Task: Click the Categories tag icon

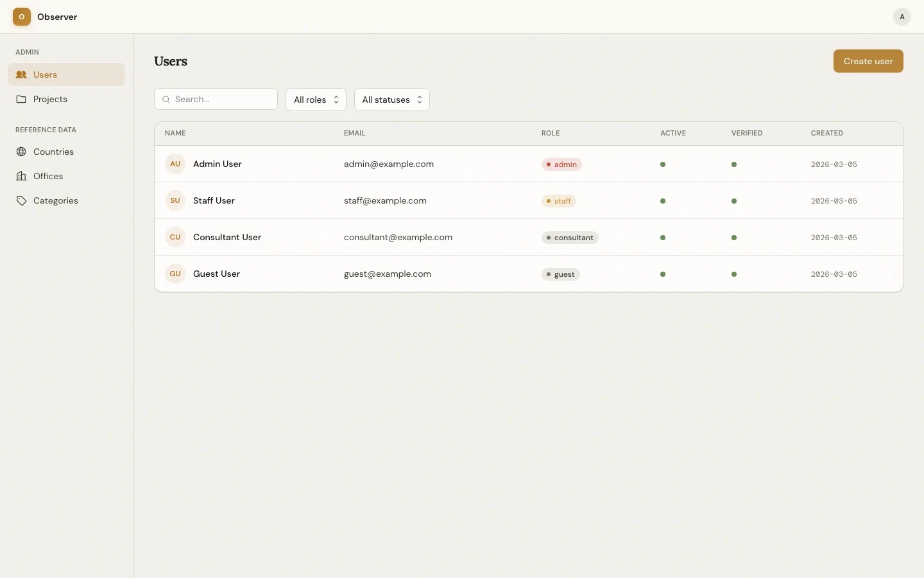Action: [x=21, y=200]
